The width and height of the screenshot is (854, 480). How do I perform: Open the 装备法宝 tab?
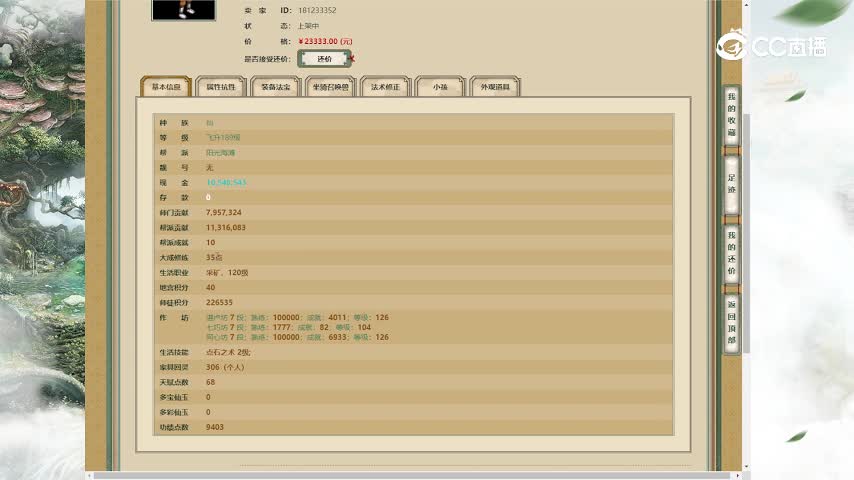275,87
